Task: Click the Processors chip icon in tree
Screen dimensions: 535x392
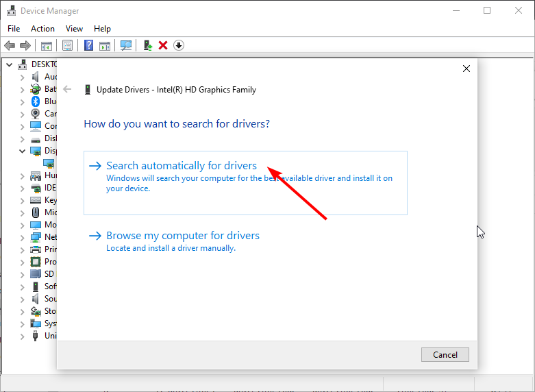Action: pos(36,262)
